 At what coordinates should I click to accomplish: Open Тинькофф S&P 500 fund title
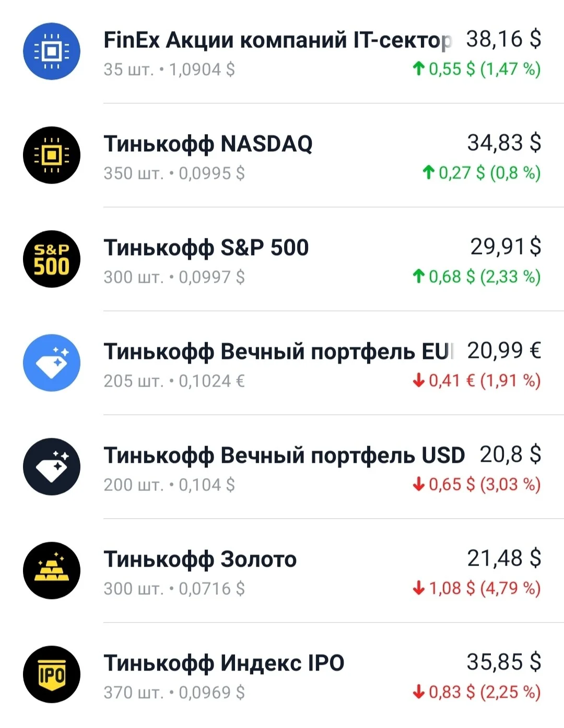click(206, 248)
